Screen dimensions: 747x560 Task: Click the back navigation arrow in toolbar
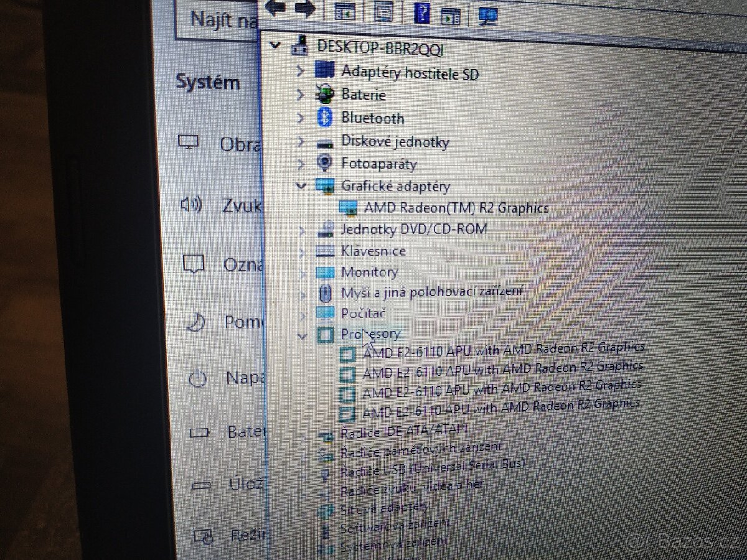point(275,8)
